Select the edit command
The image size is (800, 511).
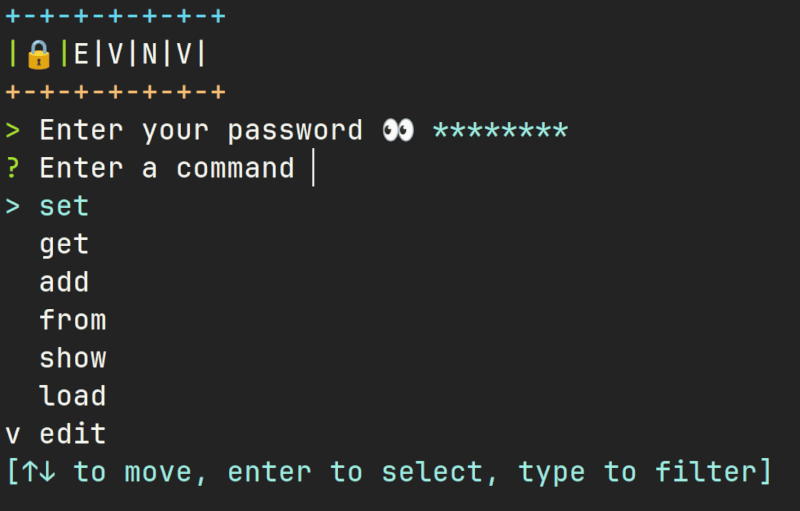[x=73, y=434]
